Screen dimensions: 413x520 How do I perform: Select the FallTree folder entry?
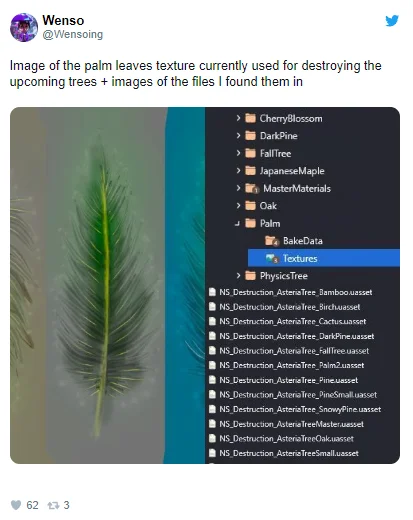pyautogui.click(x=268, y=153)
